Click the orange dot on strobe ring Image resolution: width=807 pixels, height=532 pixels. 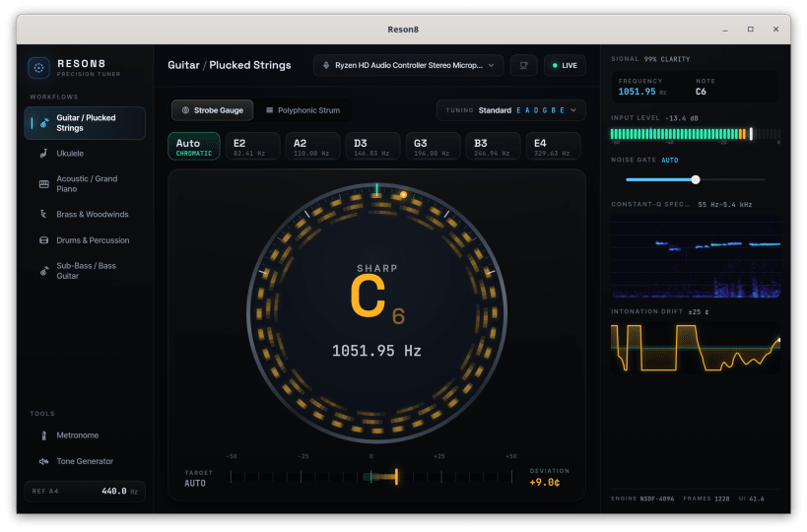(x=404, y=194)
